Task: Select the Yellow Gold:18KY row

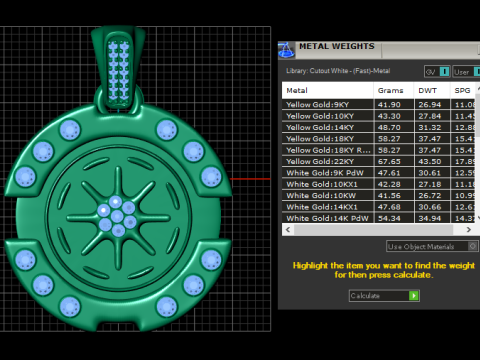Action: tap(378, 139)
